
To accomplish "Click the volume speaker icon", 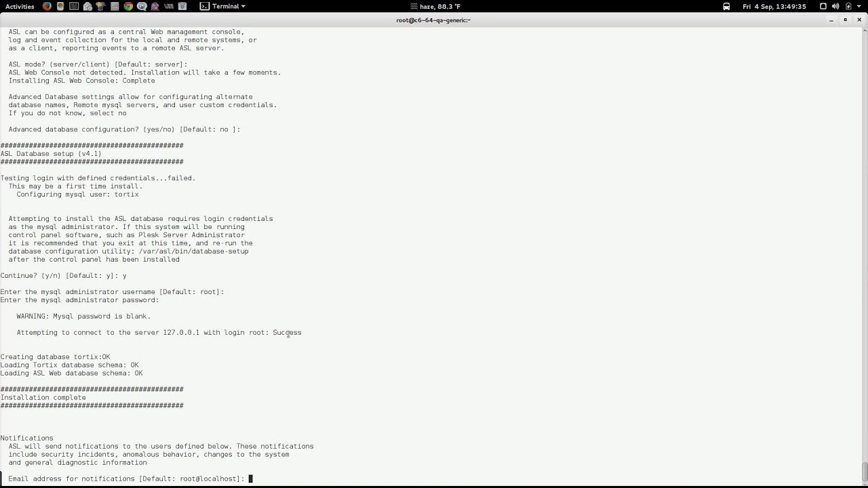I will coord(835,6).
